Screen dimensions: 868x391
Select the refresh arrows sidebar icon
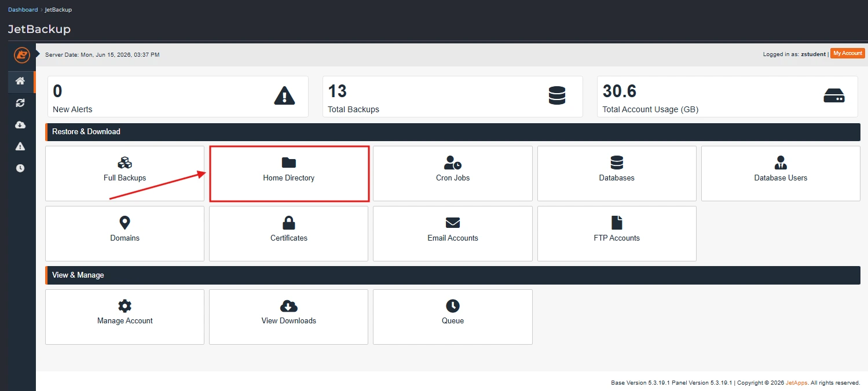click(20, 103)
